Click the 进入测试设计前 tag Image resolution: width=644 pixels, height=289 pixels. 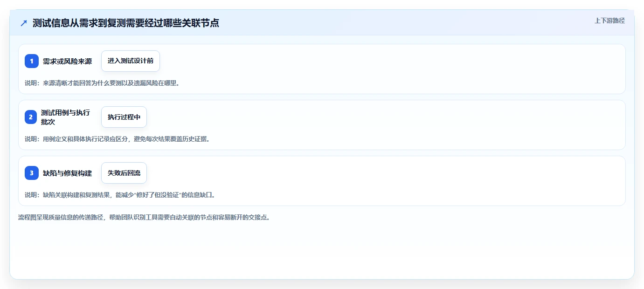(x=131, y=61)
